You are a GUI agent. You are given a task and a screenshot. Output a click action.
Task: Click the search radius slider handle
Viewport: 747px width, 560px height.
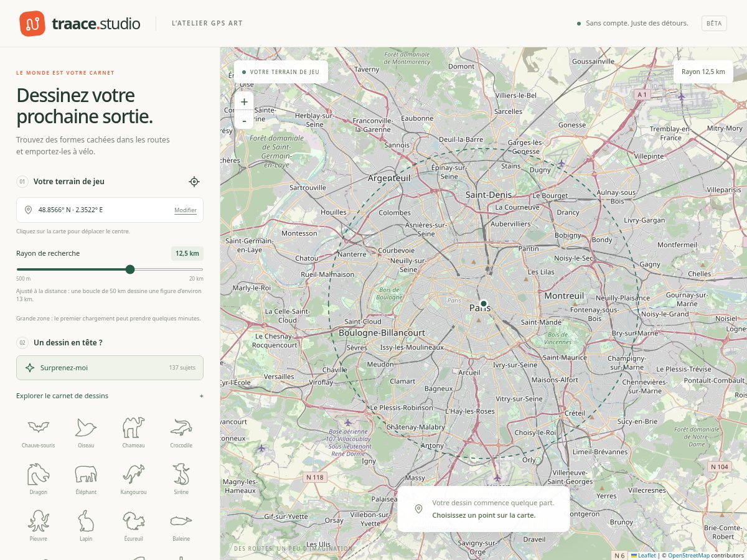[x=129, y=269]
